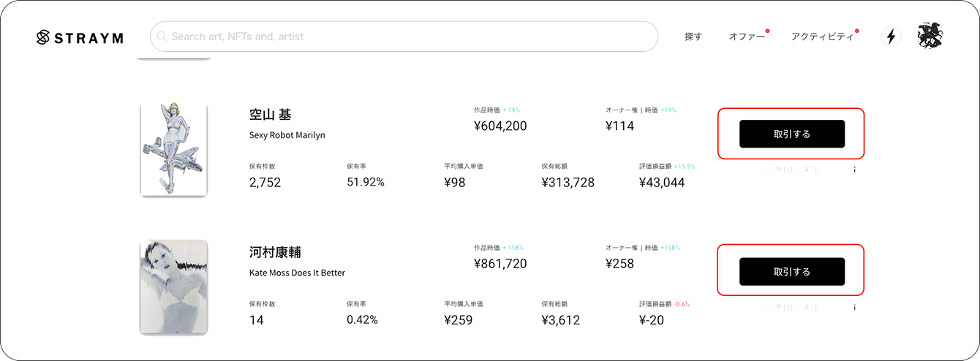Click info icon for Kate Moss Does It Better
The width and height of the screenshot is (980, 361).
click(854, 307)
